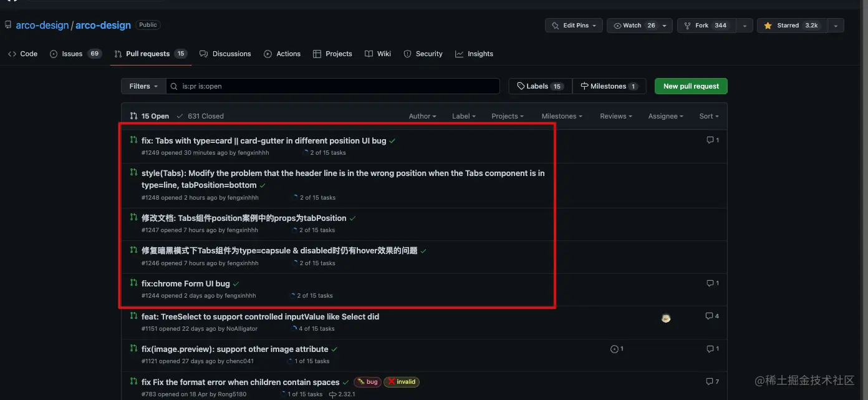The image size is (868, 400).
Task: Open the Labels page
Action: 540,86
